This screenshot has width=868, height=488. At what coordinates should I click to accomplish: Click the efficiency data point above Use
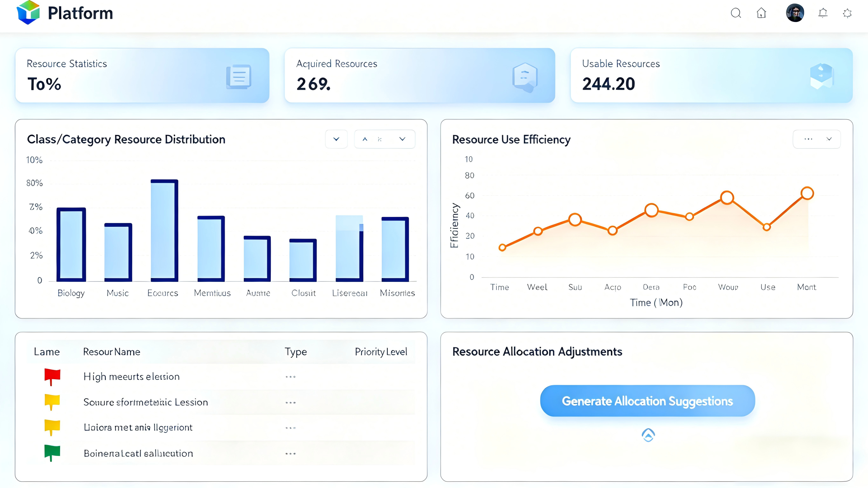click(767, 227)
